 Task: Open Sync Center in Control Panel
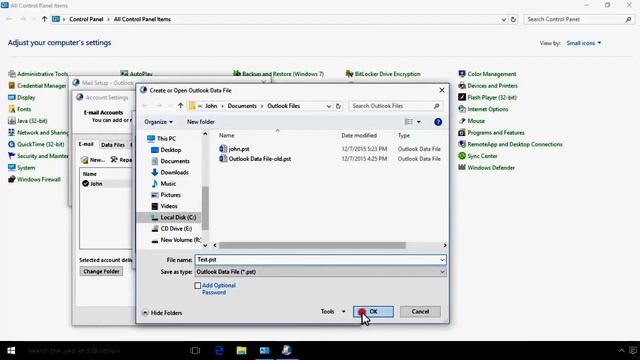478,156
